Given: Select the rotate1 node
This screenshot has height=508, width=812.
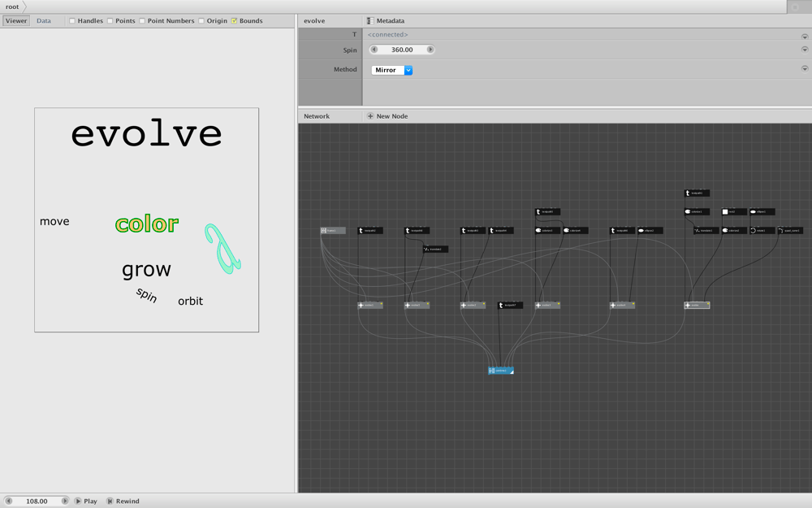Looking at the screenshot, I should tap(762, 231).
